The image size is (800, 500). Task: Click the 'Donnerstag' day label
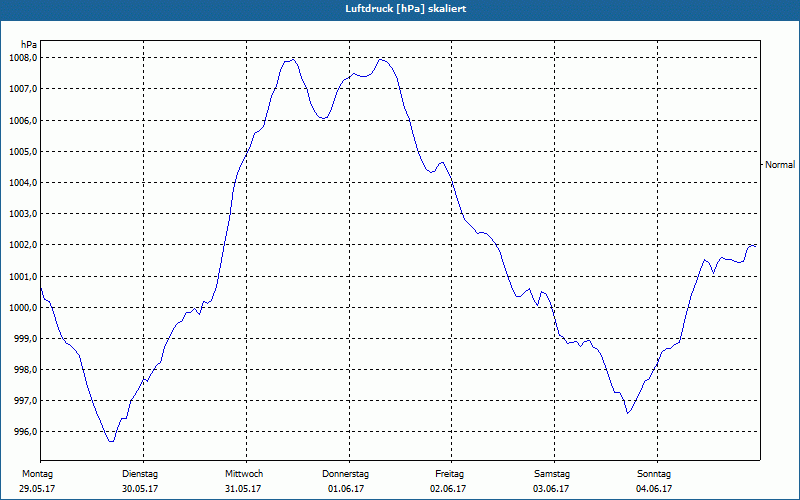coord(345,474)
